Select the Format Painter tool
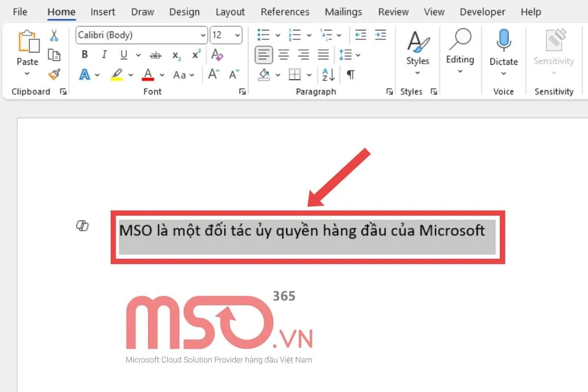This screenshot has width=588, height=392. point(54,74)
